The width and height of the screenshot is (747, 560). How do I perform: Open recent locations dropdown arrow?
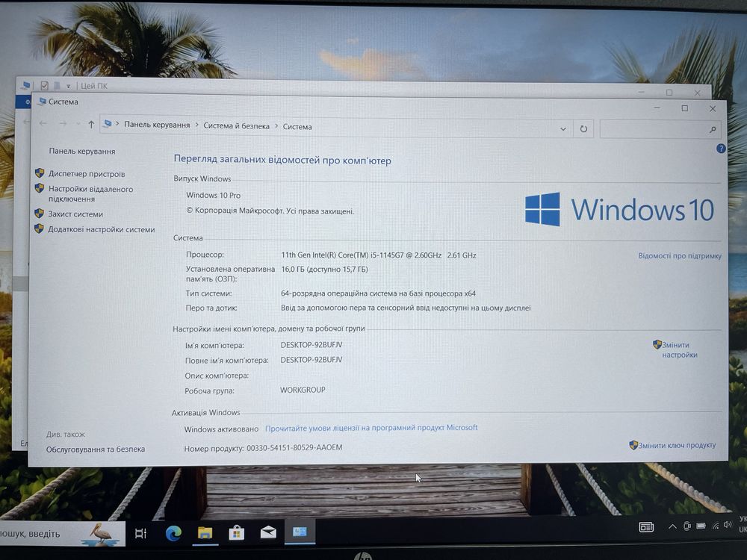(78, 124)
